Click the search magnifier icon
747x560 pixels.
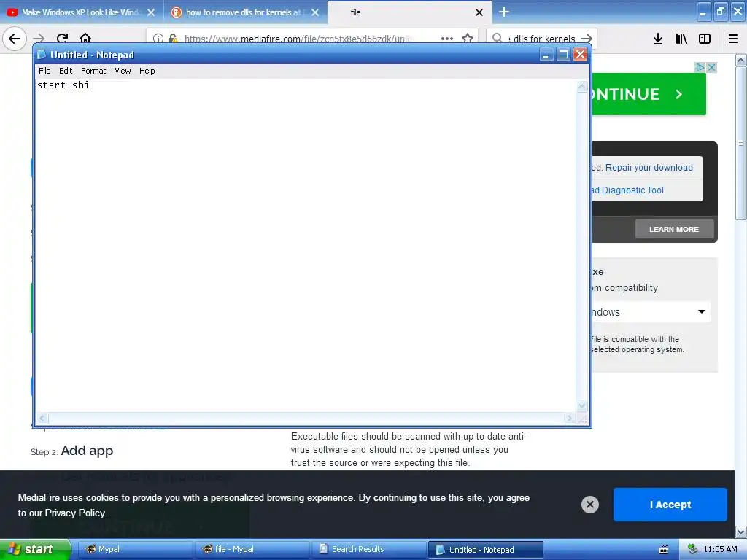(498, 38)
